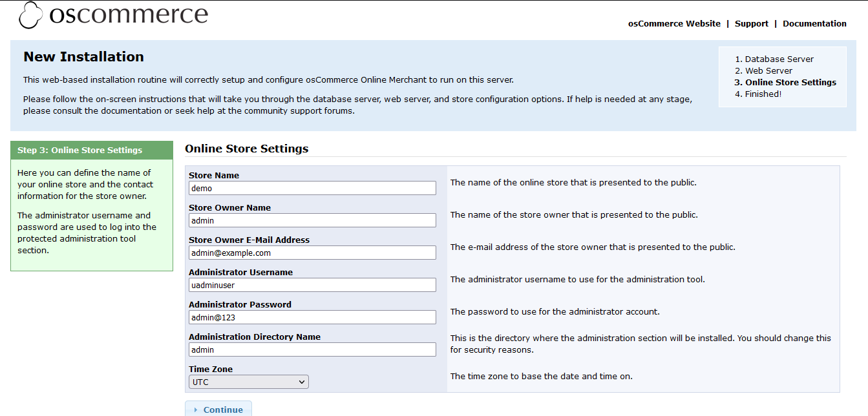Focus the Store Owner Name field
The width and height of the screenshot is (868, 416).
tap(312, 220)
